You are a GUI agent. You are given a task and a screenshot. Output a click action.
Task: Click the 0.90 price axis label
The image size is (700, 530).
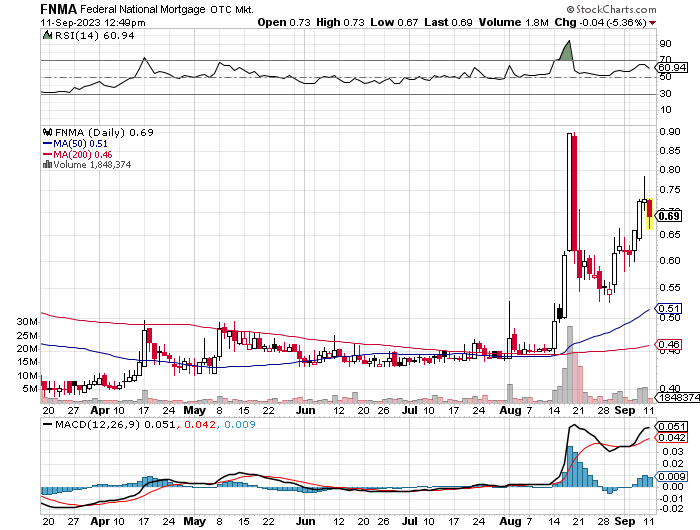click(670, 132)
